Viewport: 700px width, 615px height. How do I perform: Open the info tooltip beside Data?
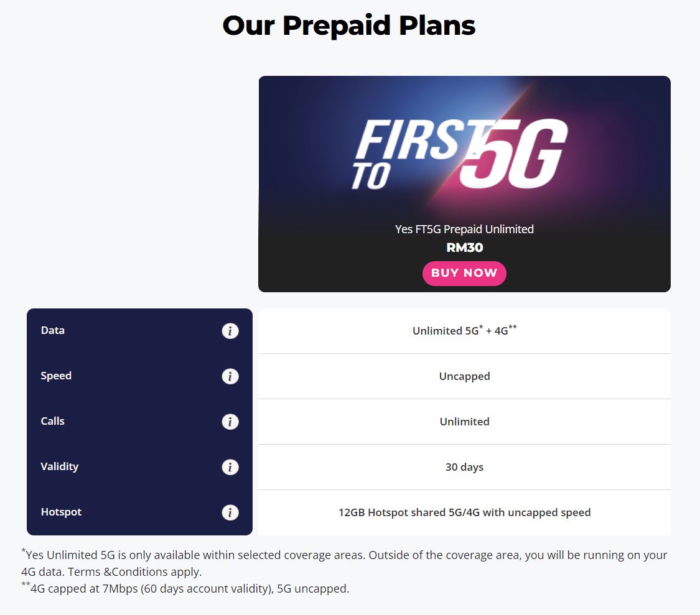point(230,331)
